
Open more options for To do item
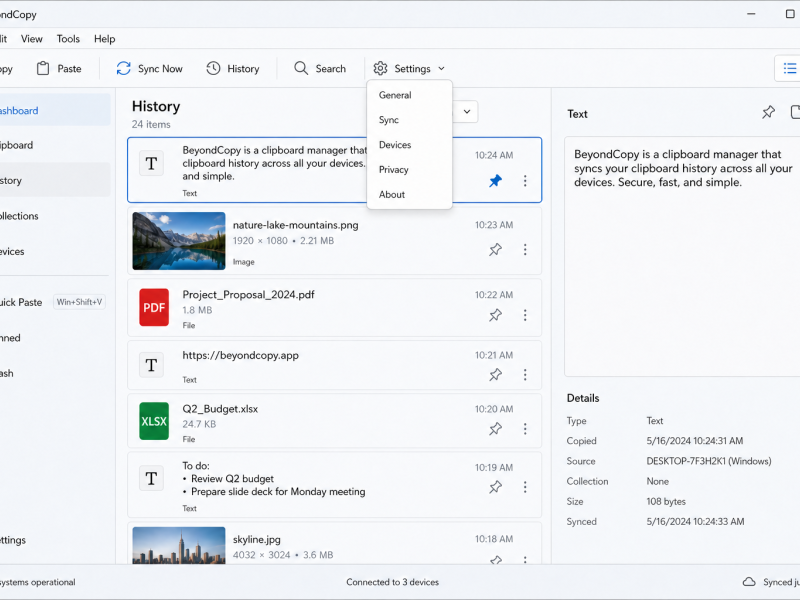point(525,487)
